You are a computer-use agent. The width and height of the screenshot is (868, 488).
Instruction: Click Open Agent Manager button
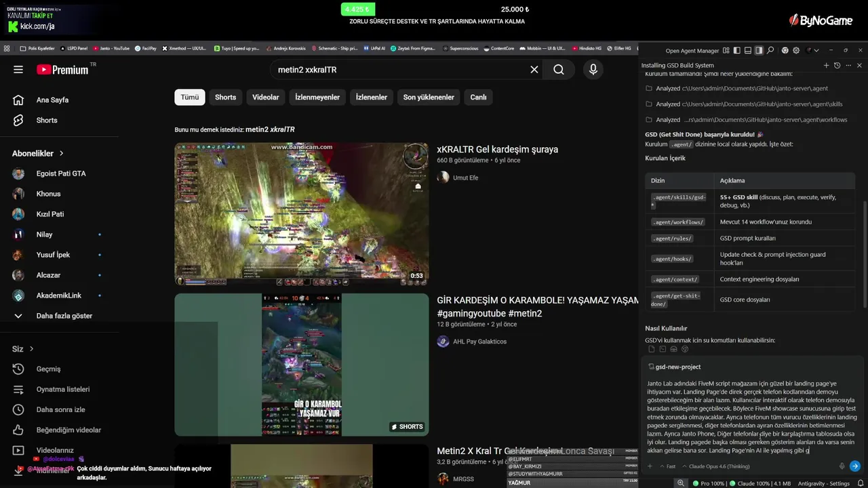click(692, 50)
